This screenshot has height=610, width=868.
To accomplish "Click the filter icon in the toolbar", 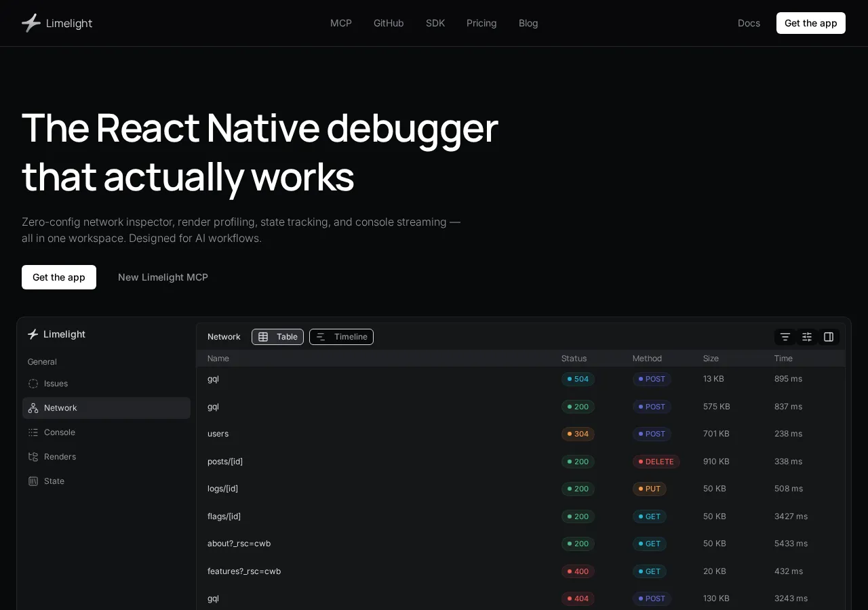I will tap(785, 337).
